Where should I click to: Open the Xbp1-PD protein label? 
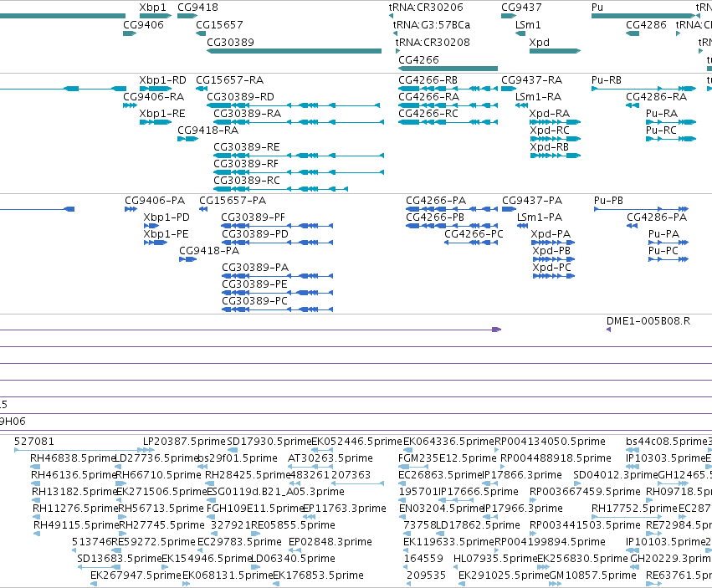click(166, 217)
